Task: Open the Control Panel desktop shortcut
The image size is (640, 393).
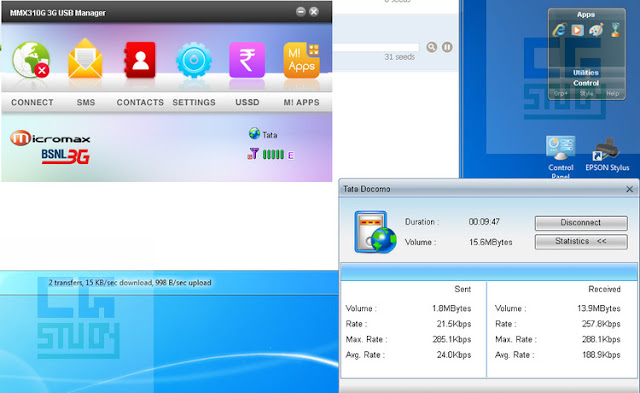Action: [x=560, y=157]
